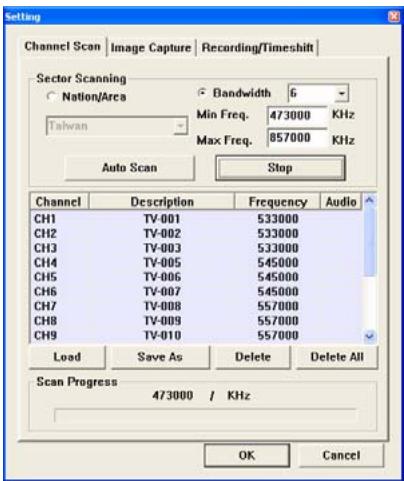The image size is (404, 481).
Task: Click the TV-010 description cell
Action: click(x=162, y=335)
